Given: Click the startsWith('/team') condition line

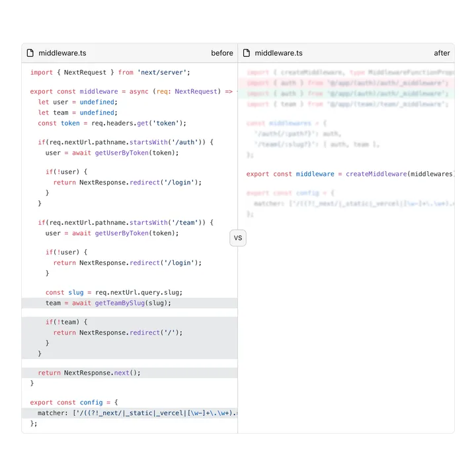Looking at the screenshot, I should tap(126, 223).
